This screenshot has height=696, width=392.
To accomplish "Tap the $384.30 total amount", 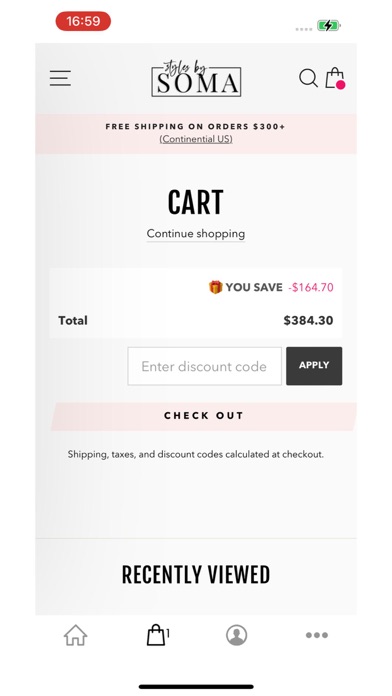I will (308, 320).
